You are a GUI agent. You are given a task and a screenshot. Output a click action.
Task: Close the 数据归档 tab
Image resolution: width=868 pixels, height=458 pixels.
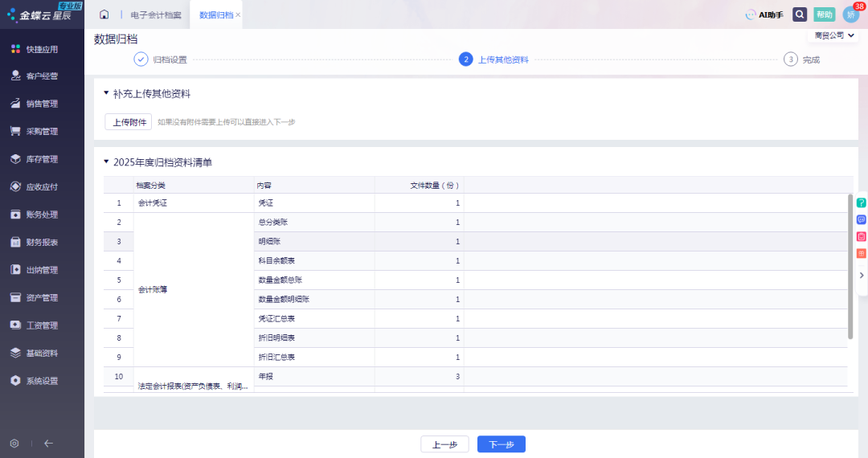pos(238,15)
